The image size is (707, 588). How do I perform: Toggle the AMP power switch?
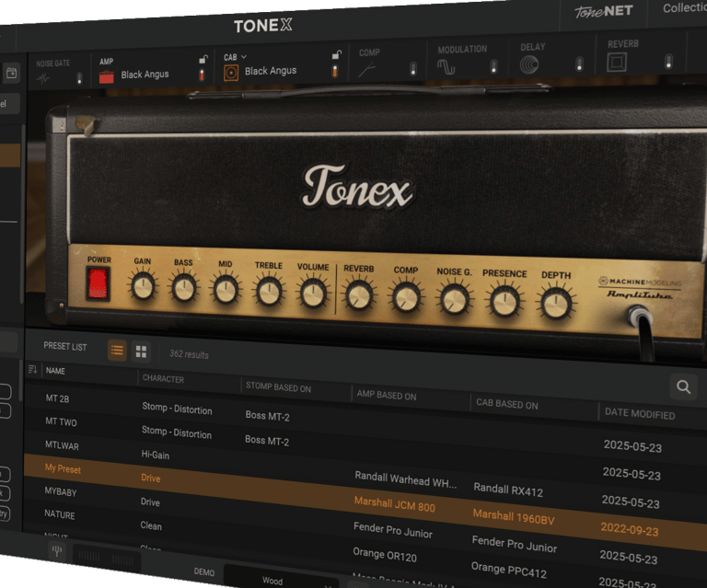202,75
